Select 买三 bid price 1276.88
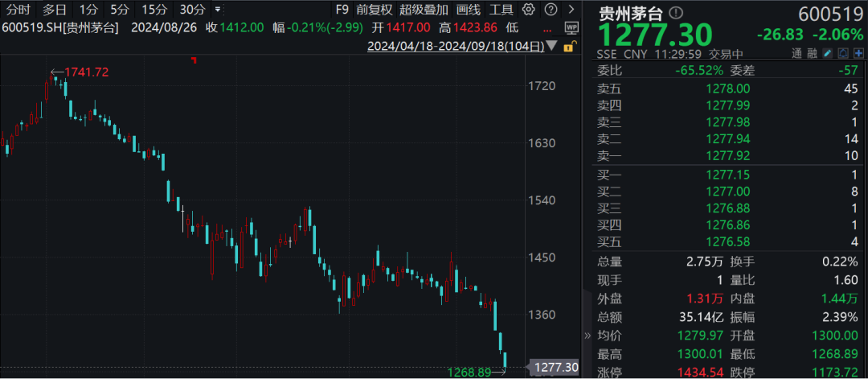Image resolution: width=868 pixels, height=379 pixels. [728, 208]
